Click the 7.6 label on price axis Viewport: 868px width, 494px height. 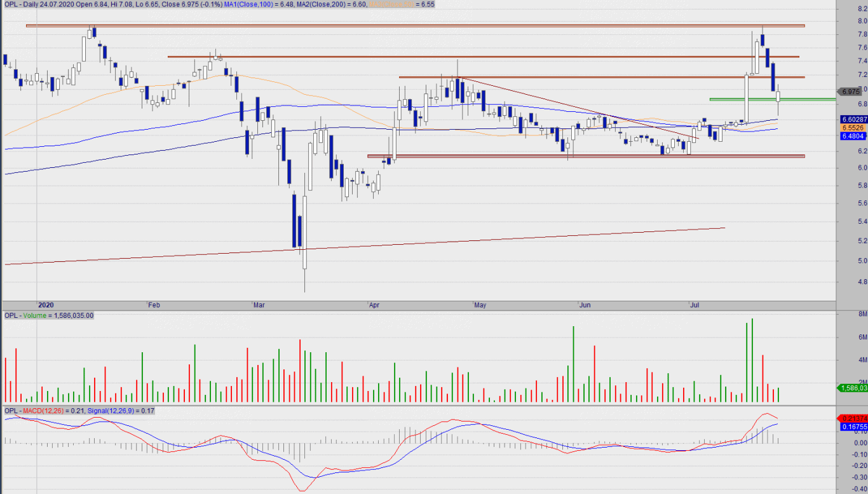tap(862, 48)
